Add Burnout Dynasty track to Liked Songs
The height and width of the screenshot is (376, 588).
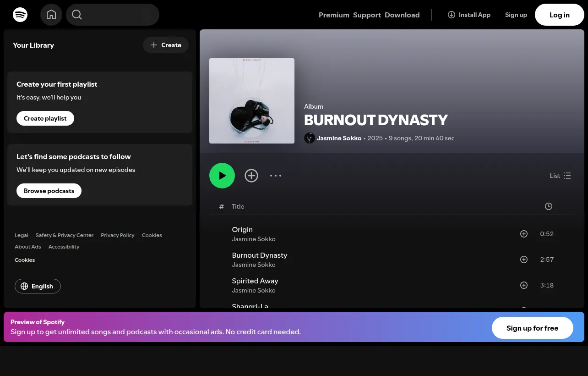coord(524,260)
